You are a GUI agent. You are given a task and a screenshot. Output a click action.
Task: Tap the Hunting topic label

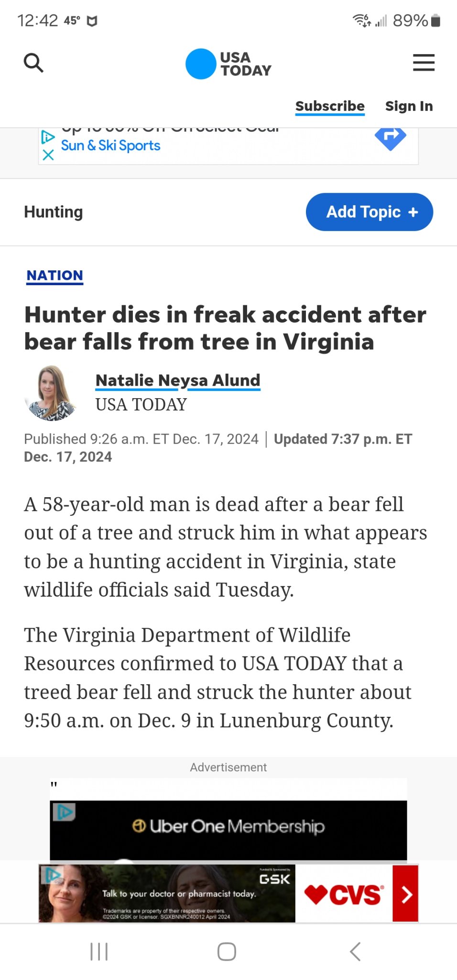coord(54,212)
